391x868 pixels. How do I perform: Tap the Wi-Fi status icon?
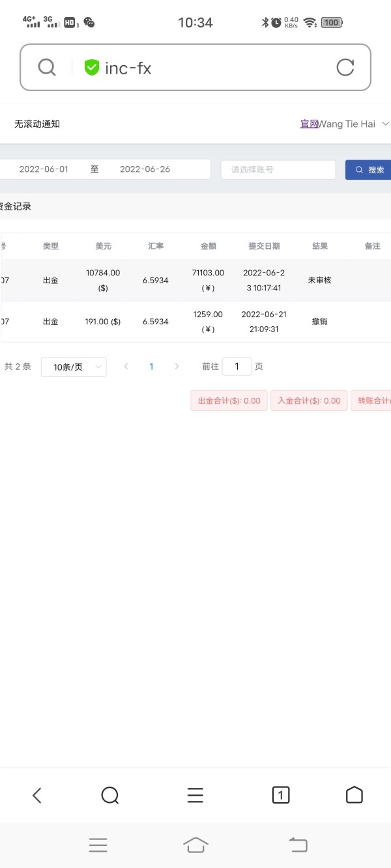(310, 23)
